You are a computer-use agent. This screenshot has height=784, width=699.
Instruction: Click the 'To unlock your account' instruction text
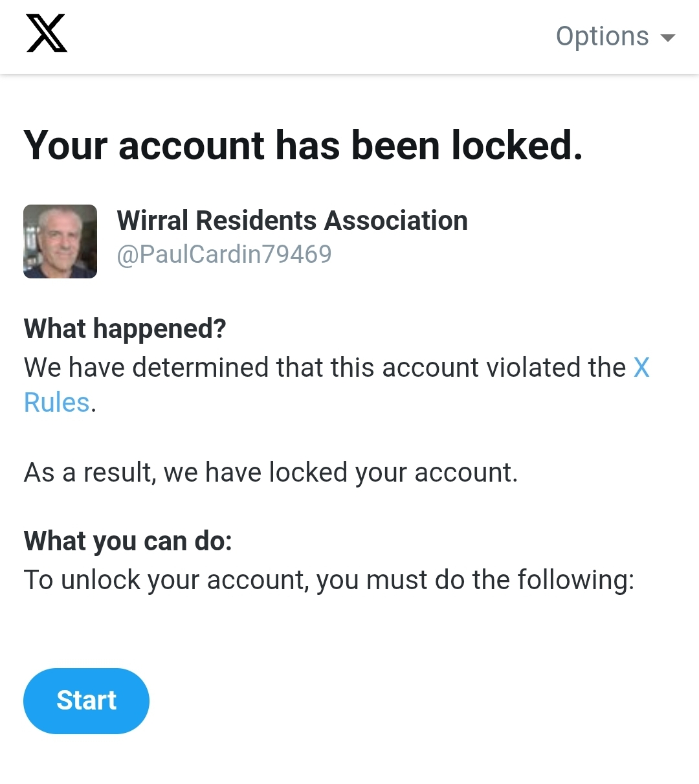[x=329, y=580]
